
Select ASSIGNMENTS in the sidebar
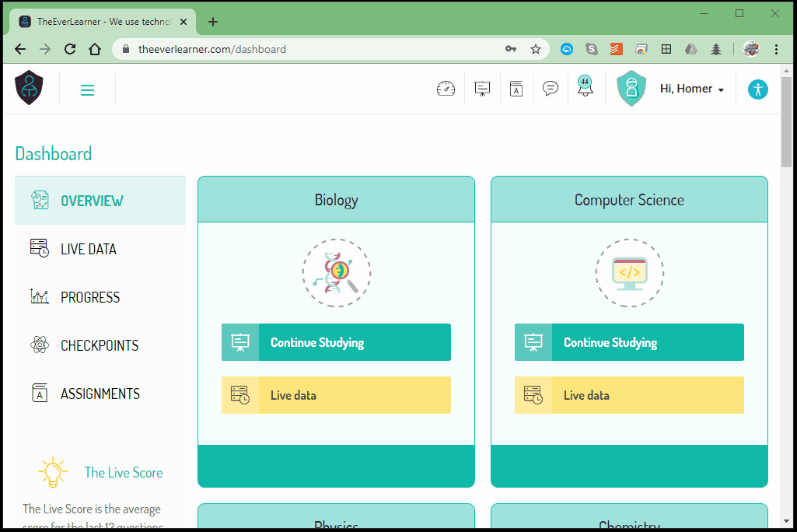tap(100, 394)
